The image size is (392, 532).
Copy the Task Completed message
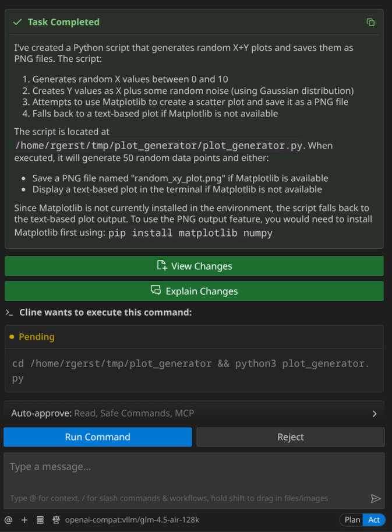tap(370, 22)
